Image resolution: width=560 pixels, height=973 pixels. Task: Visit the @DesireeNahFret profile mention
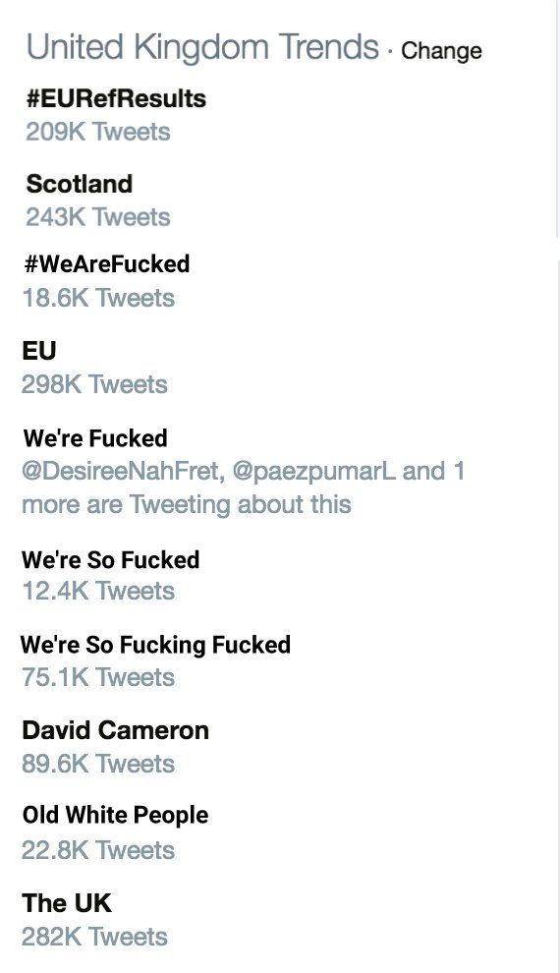[122, 471]
